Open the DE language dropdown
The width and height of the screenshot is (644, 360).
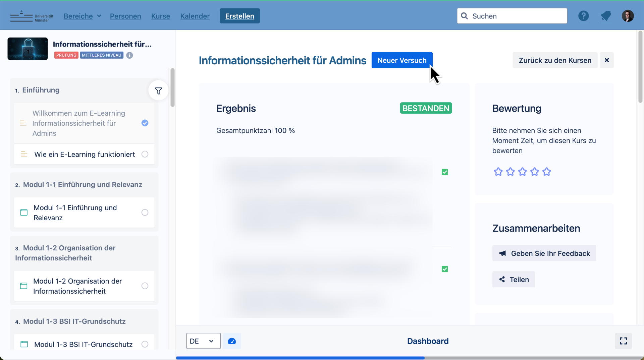point(203,341)
